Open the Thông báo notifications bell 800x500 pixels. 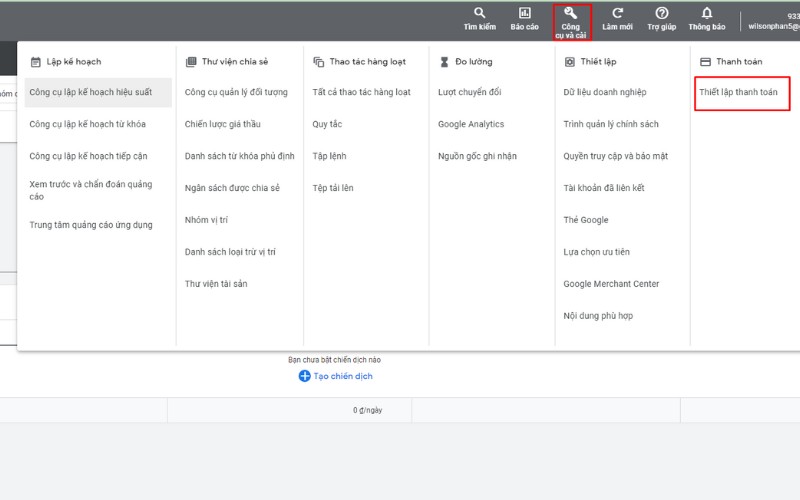tap(707, 14)
